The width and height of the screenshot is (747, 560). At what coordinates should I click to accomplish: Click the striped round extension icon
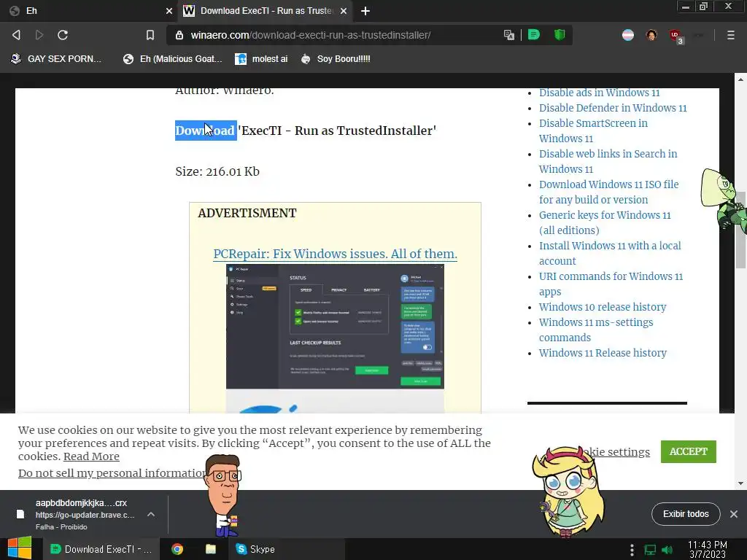pyautogui.click(x=628, y=35)
